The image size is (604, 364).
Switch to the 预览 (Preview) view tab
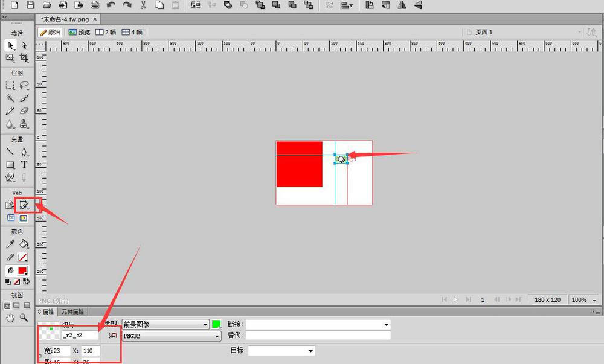point(79,33)
